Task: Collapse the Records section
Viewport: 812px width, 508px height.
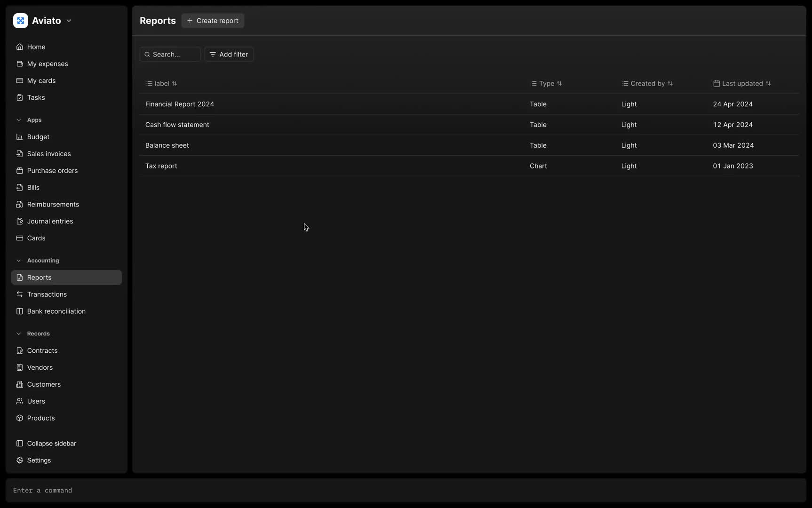Action: (x=19, y=334)
